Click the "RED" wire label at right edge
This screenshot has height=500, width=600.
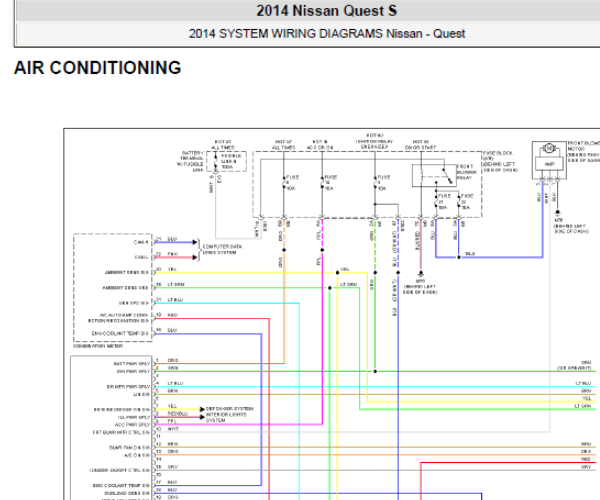click(x=586, y=459)
